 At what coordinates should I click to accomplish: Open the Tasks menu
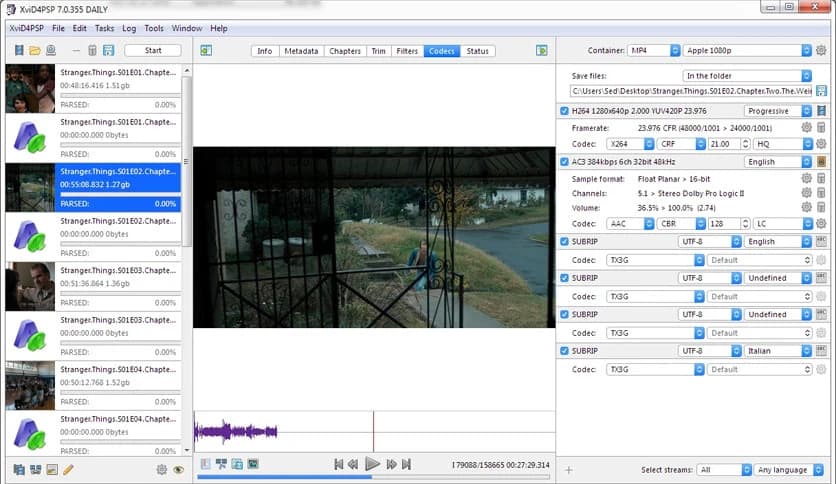coord(104,28)
